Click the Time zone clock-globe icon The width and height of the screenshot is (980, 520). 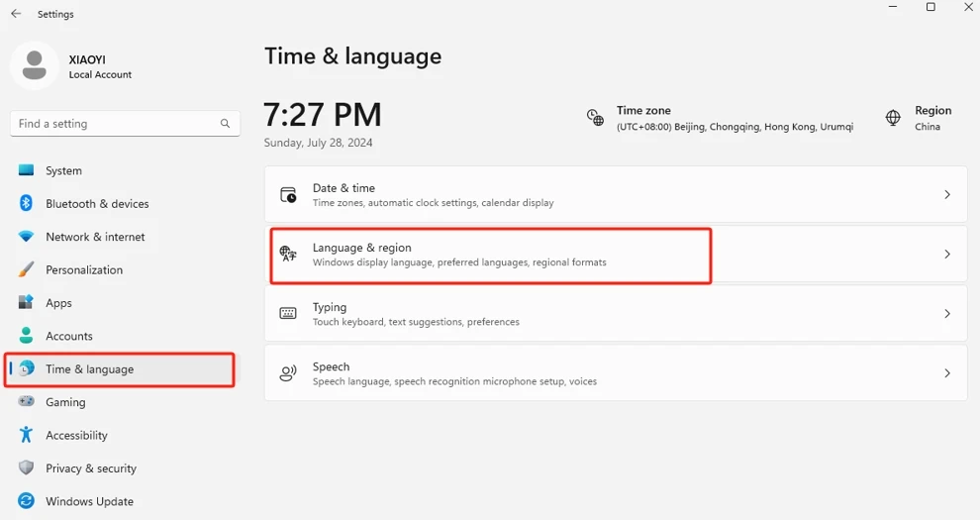(x=595, y=118)
